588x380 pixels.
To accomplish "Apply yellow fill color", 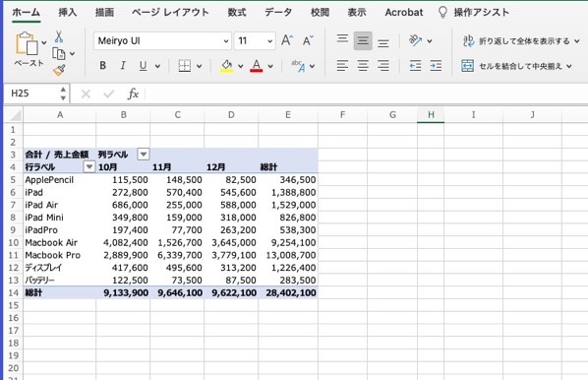I will (x=226, y=66).
